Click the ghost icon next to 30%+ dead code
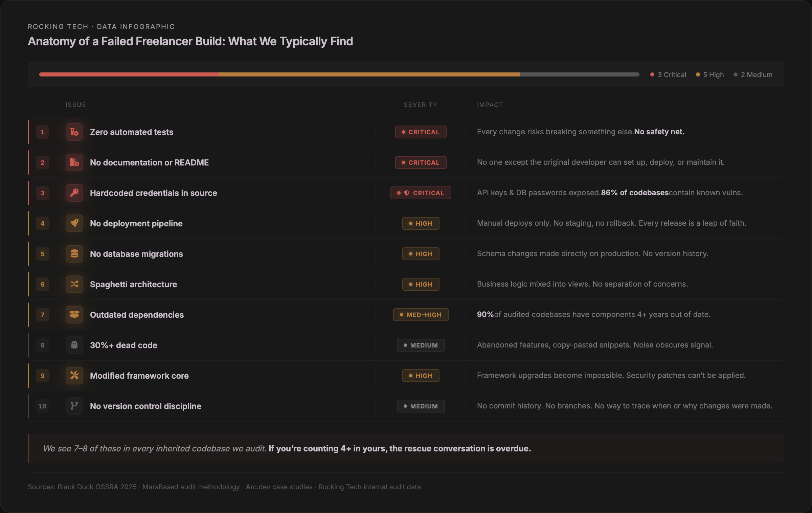The width and height of the screenshot is (812, 513). [74, 345]
